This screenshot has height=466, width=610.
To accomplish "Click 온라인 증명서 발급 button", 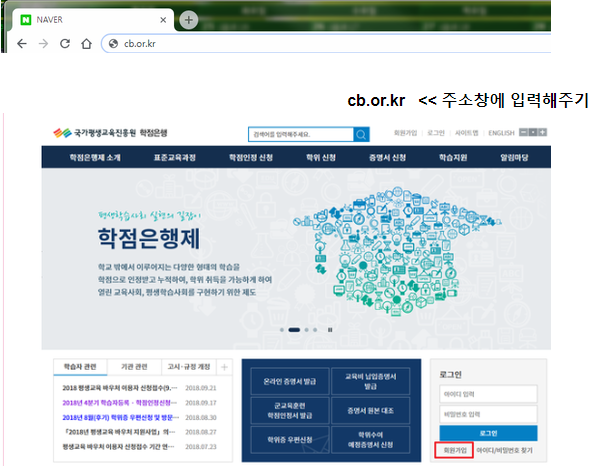I will click(290, 381).
